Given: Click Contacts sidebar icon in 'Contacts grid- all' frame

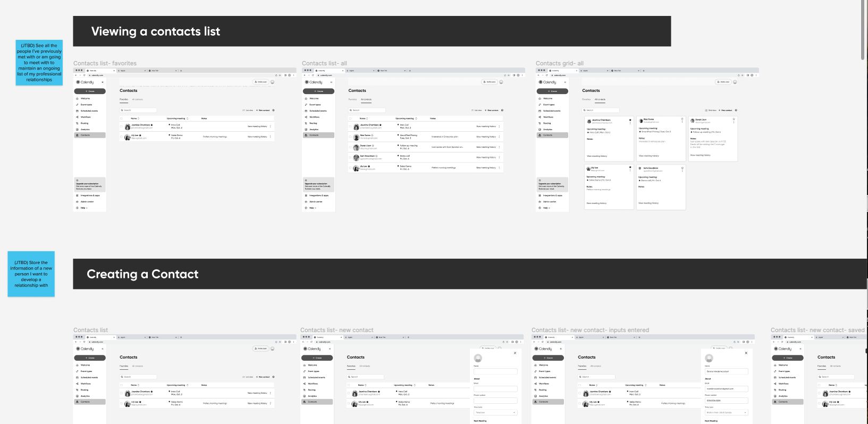Looking at the screenshot, I should (540, 135).
